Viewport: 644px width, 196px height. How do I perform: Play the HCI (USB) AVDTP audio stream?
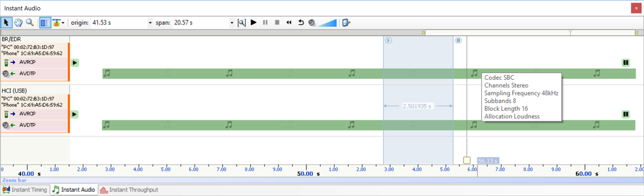point(74,114)
